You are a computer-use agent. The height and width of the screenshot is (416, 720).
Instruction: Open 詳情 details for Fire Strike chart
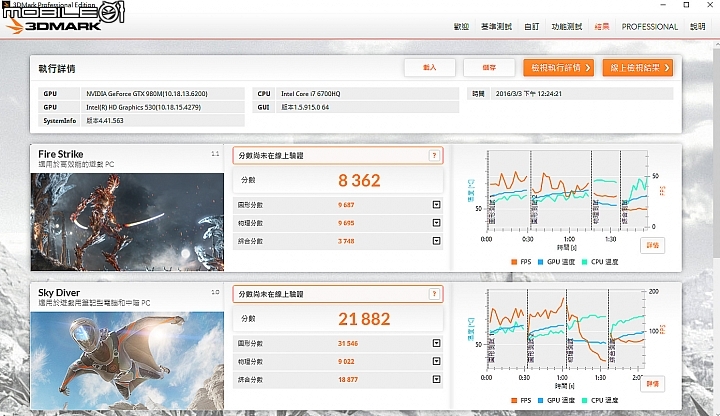tap(652, 245)
